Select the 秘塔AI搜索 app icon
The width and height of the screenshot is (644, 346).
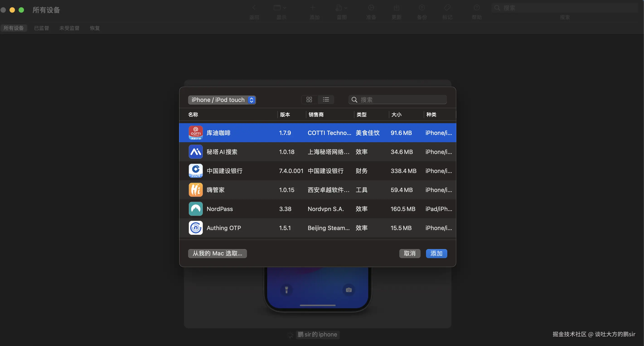pos(196,152)
